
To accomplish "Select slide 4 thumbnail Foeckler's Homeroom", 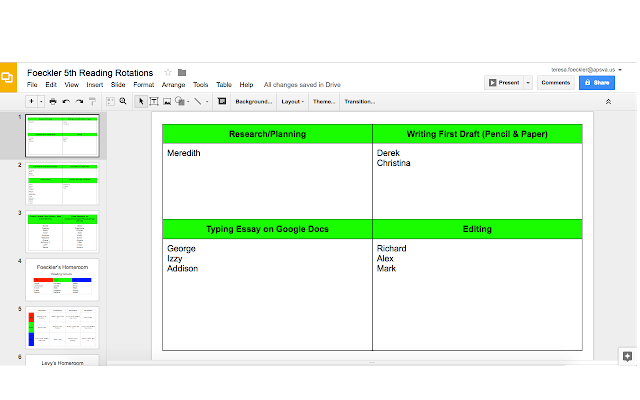I will 62,279.
